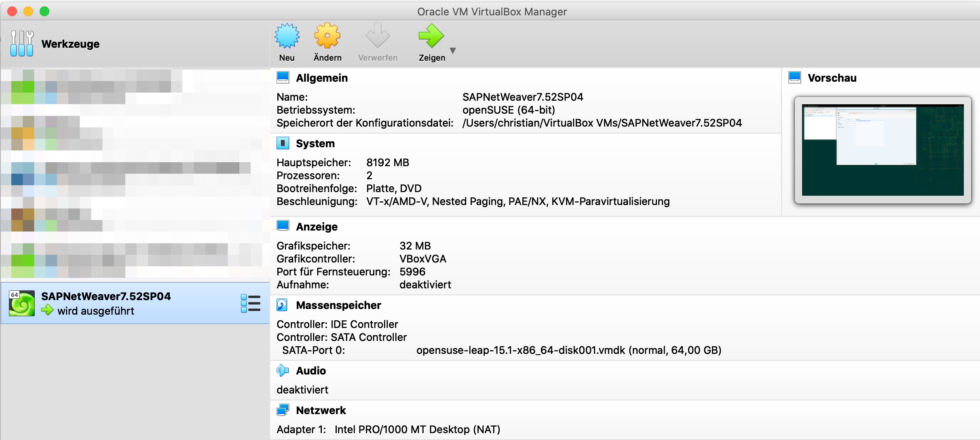Open the Anzeige settings heading
Viewport: 980px width, 440px height.
tap(317, 227)
